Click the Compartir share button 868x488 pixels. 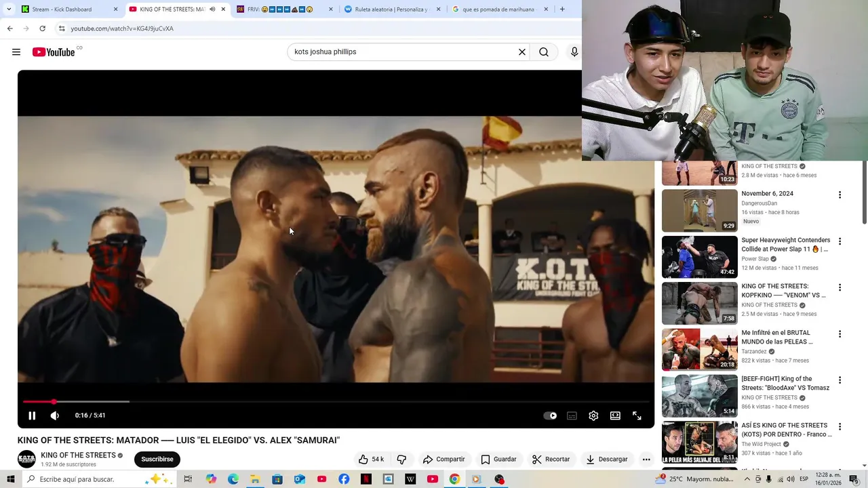(443, 460)
